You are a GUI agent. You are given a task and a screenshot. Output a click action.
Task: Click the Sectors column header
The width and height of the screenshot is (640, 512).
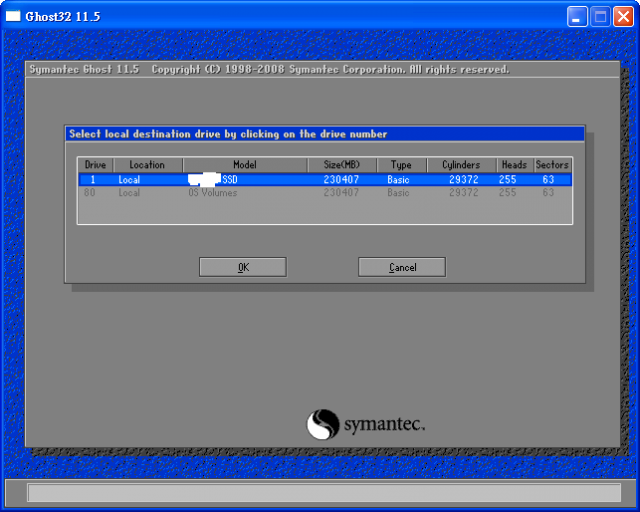(552, 165)
